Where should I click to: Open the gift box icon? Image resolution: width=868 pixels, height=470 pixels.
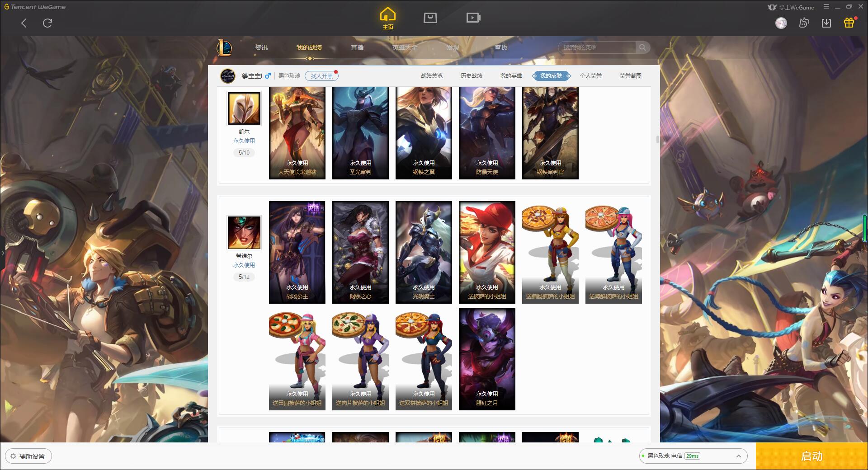[849, 23]
